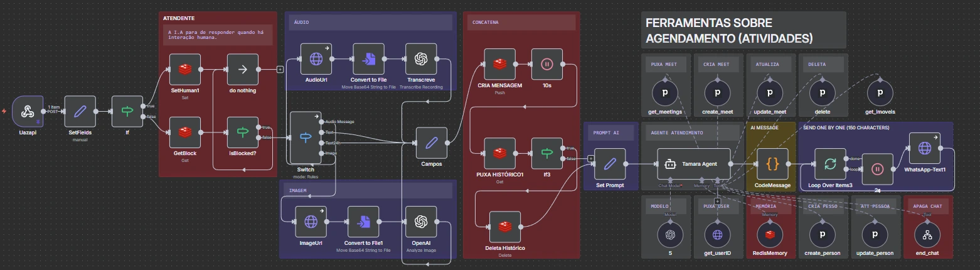Select the do nothing arrow node

[242, 69]
